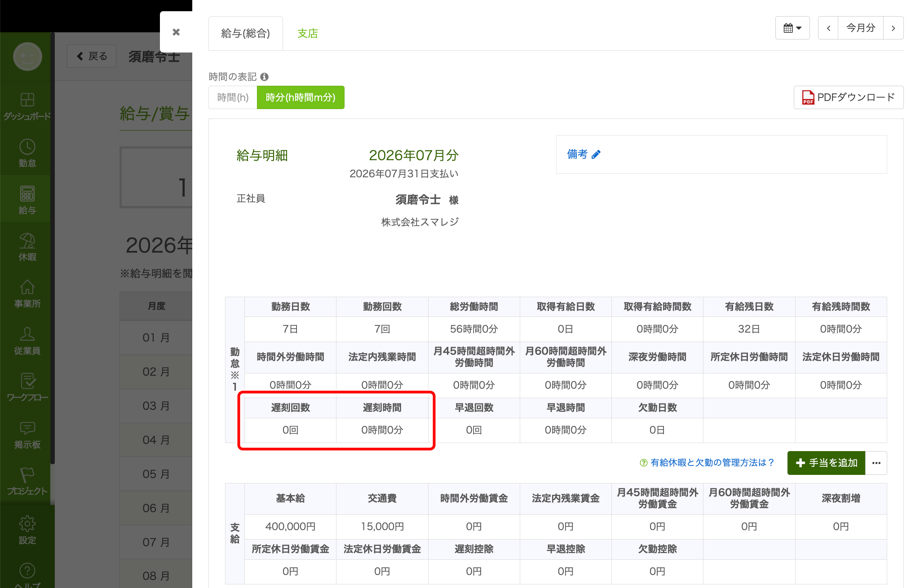Viewport: 920px width, 588px height.
Task: Open the calendar date picker dropdown
Action: 792,28
